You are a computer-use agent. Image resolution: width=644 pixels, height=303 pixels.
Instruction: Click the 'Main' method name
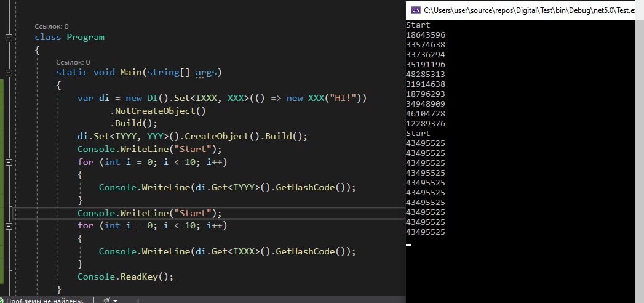pos(130,72)
